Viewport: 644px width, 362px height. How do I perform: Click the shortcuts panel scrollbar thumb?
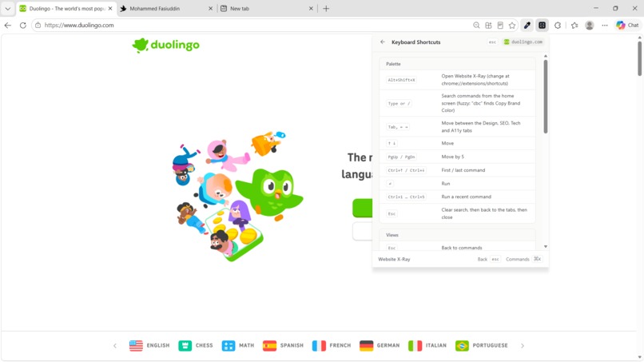(546, 97)
